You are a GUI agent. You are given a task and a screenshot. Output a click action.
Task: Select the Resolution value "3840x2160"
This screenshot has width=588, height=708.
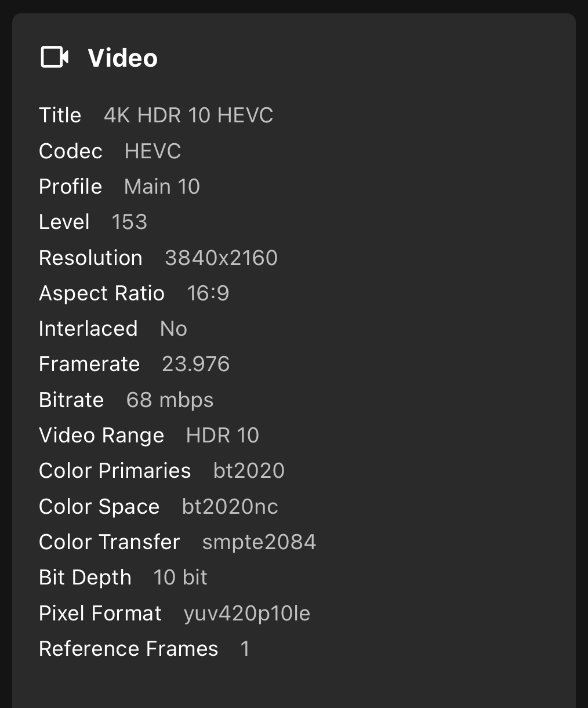coord(221,258)
